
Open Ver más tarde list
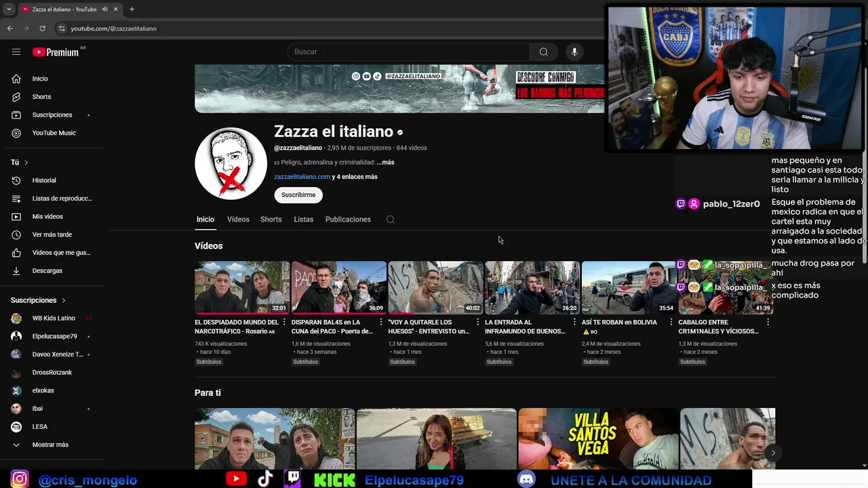[x=52, y=235]
